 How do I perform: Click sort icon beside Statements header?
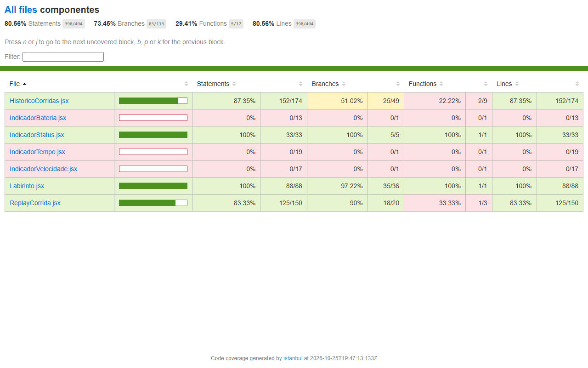[x=234, y=84]
